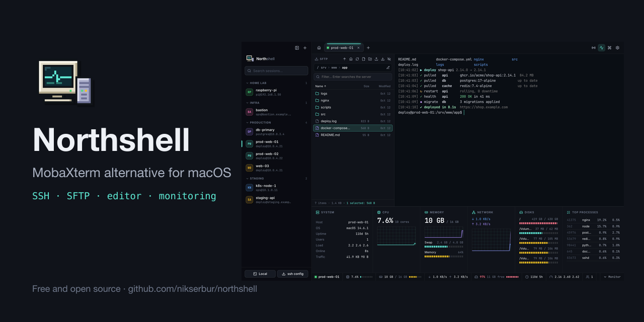
Task: Go up one directory in SFTP
Action: pos(345,59)
